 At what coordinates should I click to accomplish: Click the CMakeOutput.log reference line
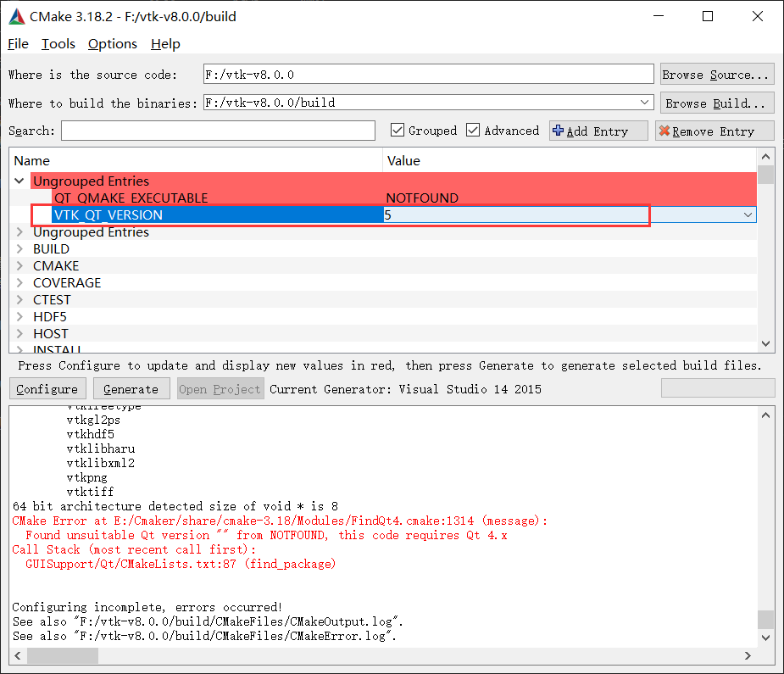(208, 621)
